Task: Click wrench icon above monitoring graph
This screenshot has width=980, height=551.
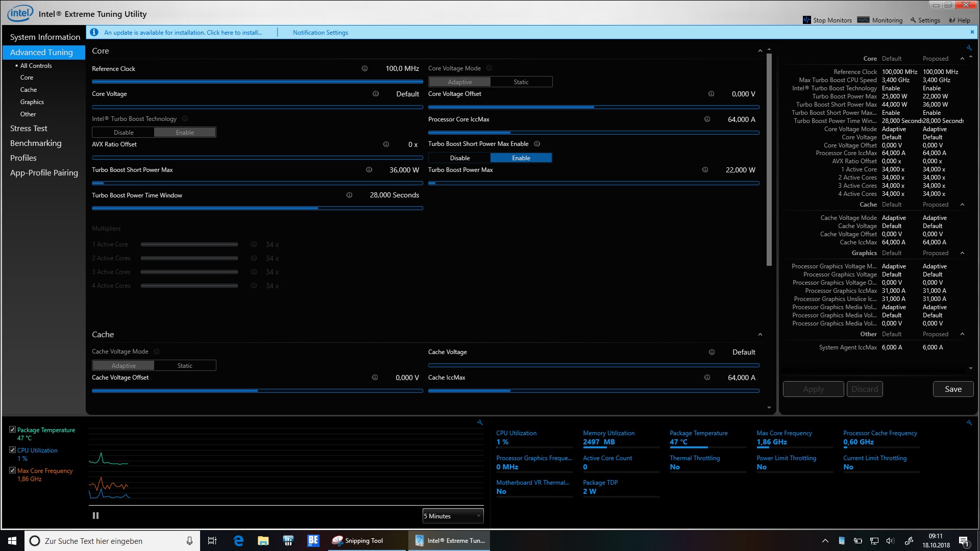Action: (479, 422)
